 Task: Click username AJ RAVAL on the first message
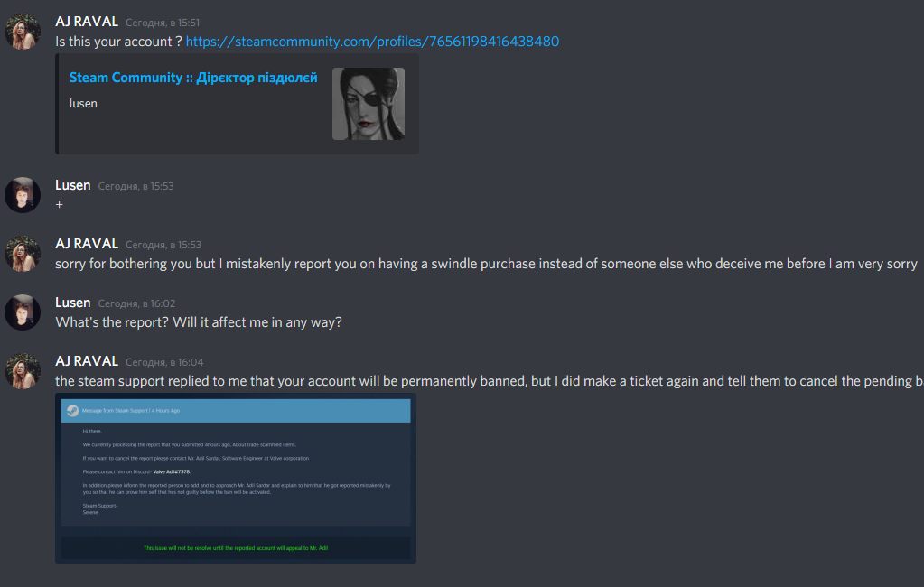[87, 22]
